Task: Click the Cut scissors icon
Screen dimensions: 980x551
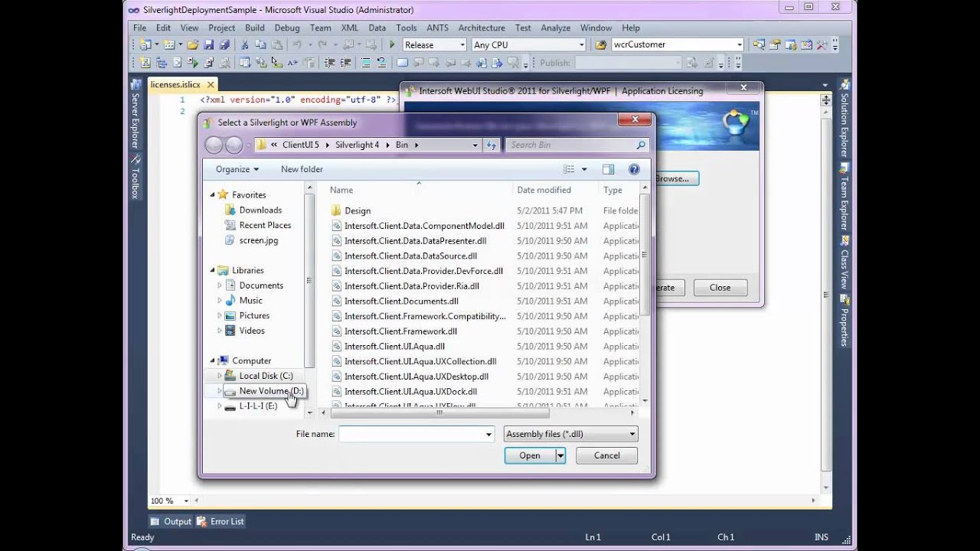Action: pos(244,45)
